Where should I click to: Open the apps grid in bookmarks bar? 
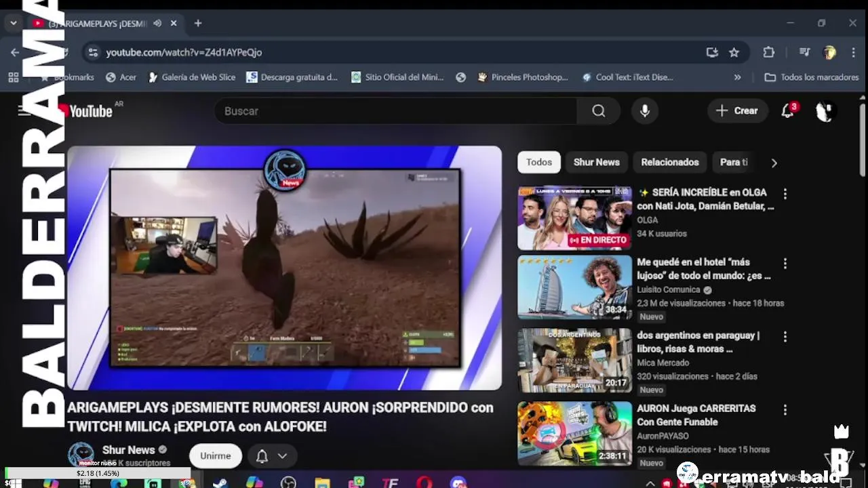[14, 77]
